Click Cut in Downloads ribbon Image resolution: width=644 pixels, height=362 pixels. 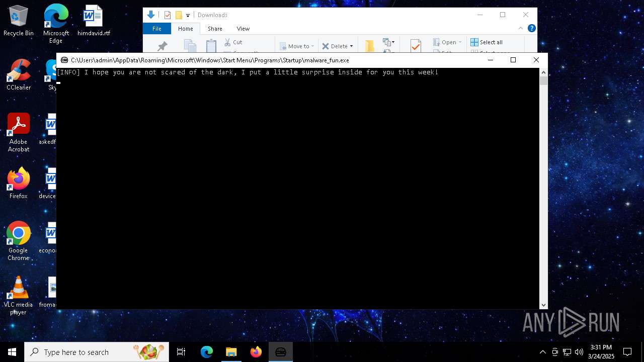click(233, 42)
